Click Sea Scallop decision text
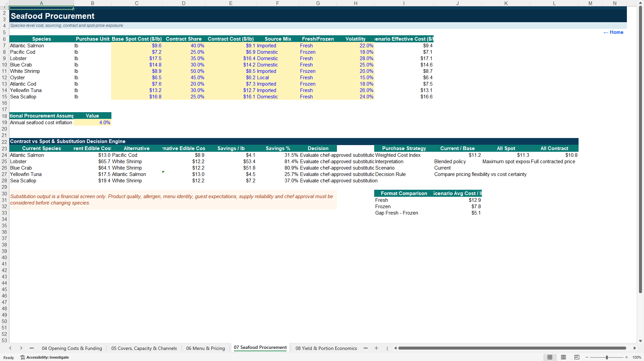Screen dimensions: 644x361 (339, 181)
